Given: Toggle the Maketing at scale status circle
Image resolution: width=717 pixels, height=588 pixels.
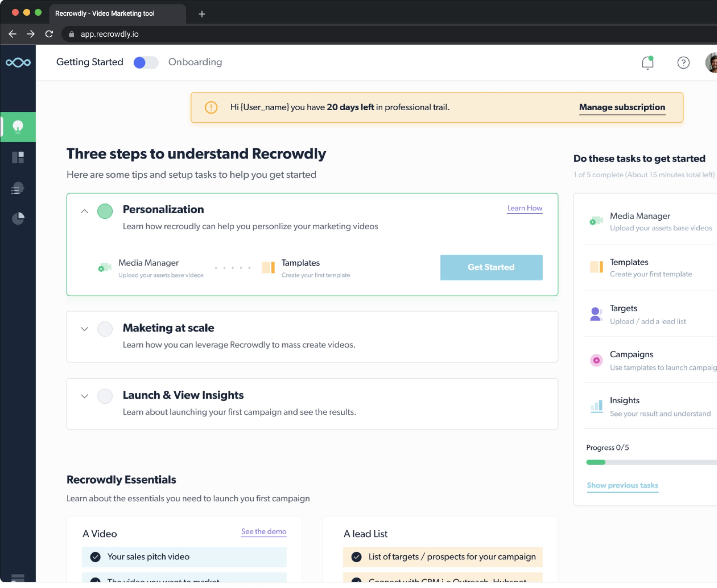Looking at the screenshot, I should tap(105, 329).
